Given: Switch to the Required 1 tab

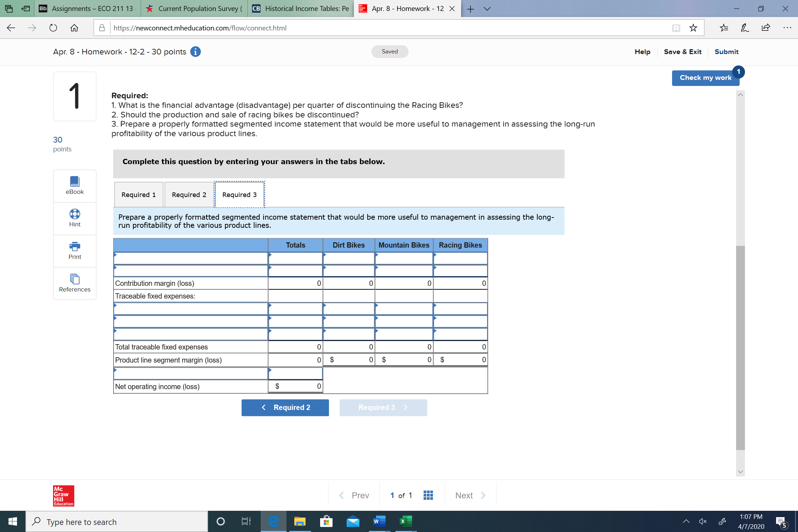Looking at the screenshot, I should tap(138, 195).
